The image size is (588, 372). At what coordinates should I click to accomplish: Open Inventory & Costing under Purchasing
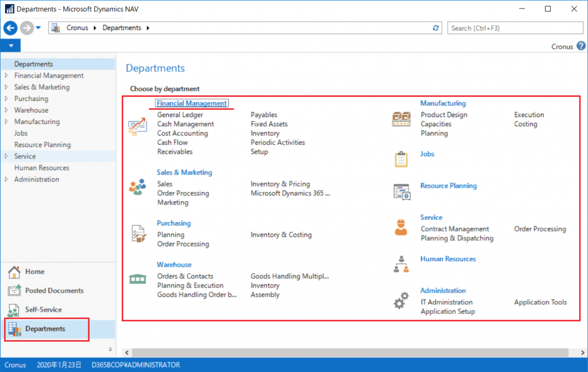[x=281, y=235]
